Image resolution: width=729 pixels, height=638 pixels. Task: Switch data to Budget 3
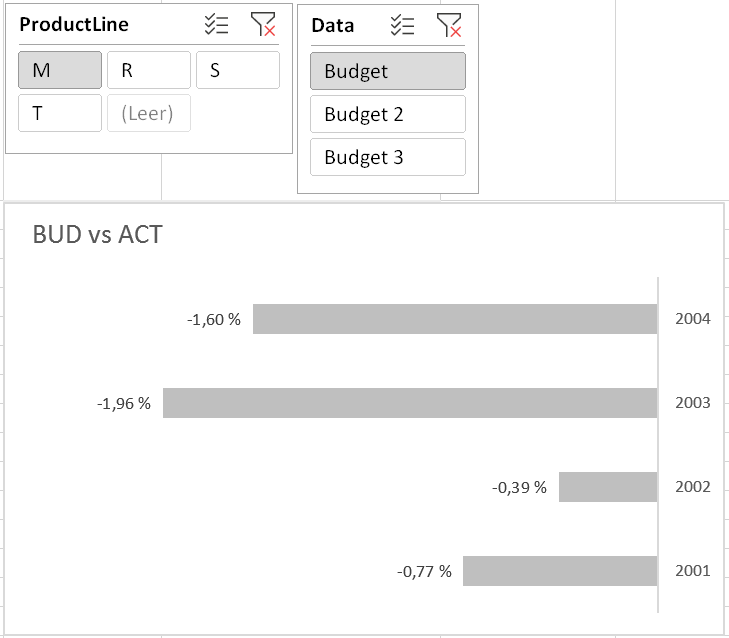coord(387,157)
